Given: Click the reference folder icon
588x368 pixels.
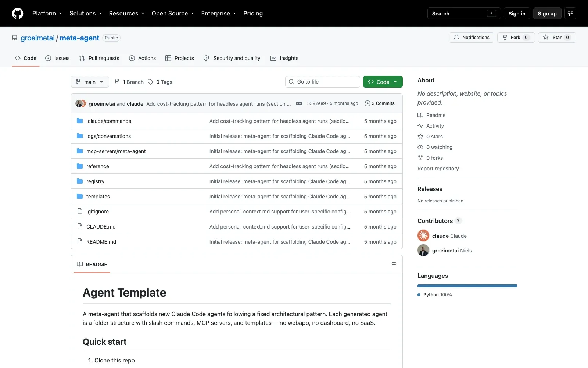Looking at the screenshot, I should click(80, 166).
